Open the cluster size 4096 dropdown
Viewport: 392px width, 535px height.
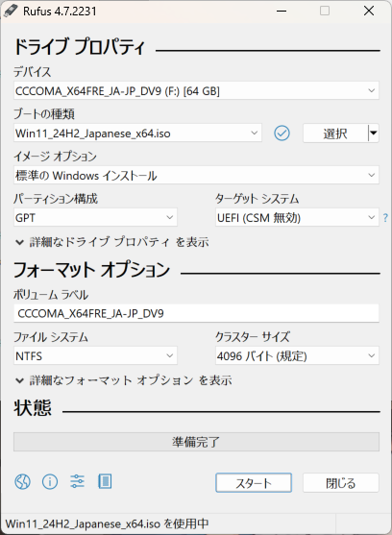[x=297, y=356]
